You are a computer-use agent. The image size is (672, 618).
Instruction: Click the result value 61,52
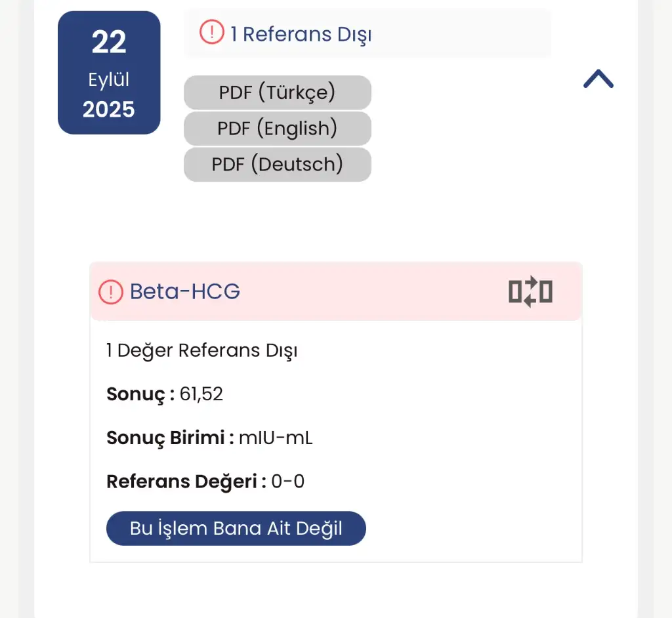pos(201,394)
